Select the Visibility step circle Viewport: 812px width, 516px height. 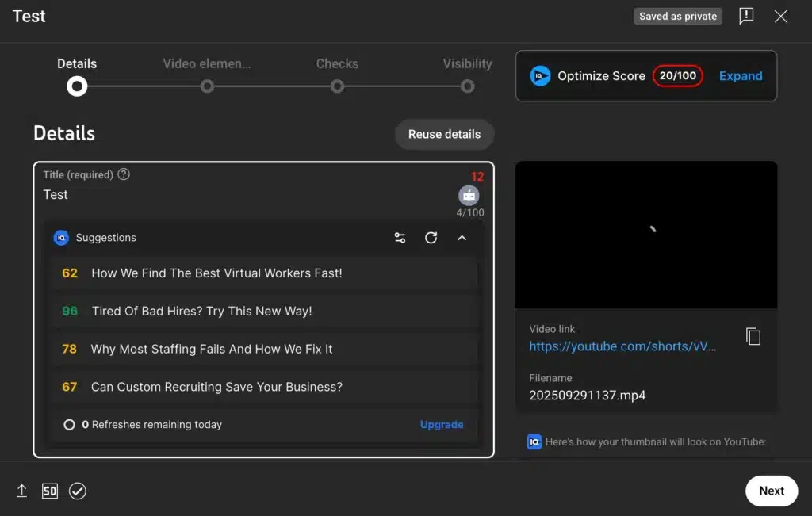pos(468,86)
